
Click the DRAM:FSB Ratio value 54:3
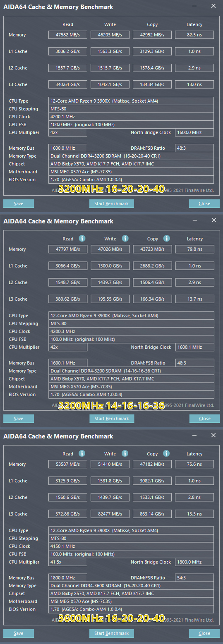click(194, 577)
